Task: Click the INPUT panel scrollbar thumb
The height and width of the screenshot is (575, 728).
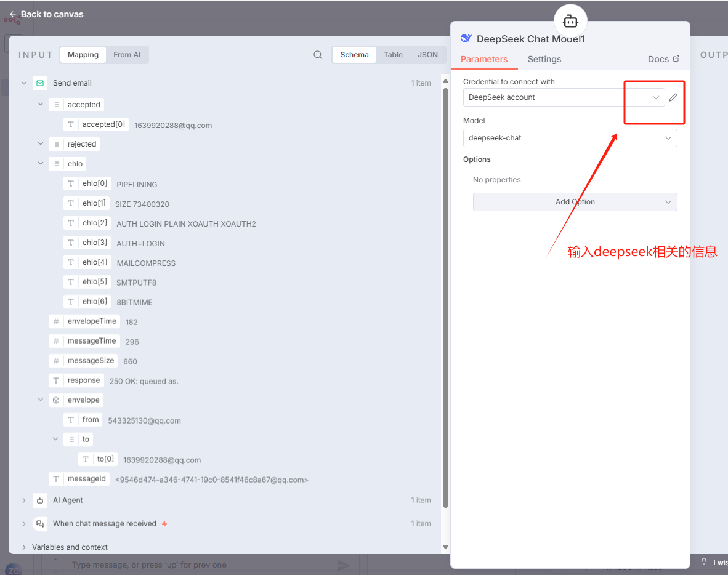Action: (x=445, y=297)
